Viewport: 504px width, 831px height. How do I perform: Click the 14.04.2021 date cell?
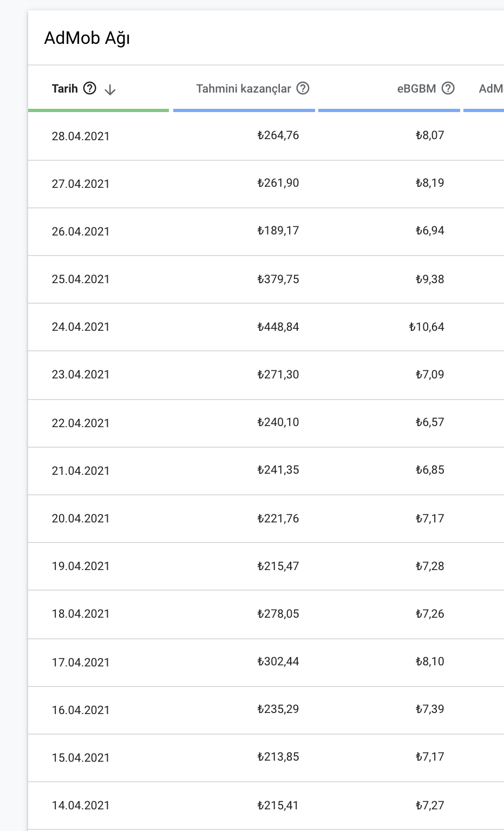pos(81,806)
